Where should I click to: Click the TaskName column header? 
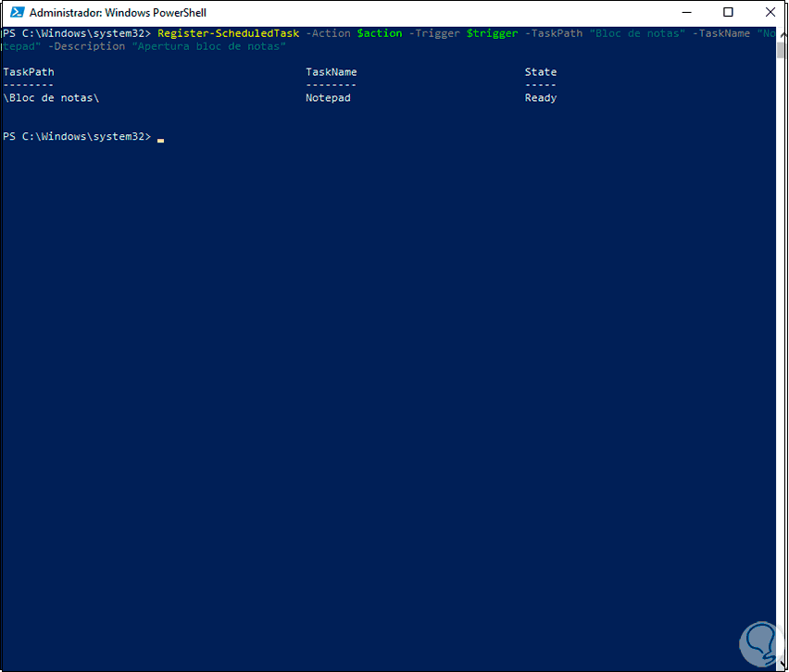point(332,72)
